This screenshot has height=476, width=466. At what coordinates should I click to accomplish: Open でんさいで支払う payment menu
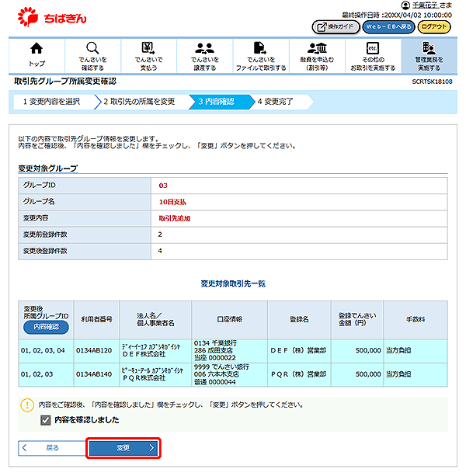(148, 54)
